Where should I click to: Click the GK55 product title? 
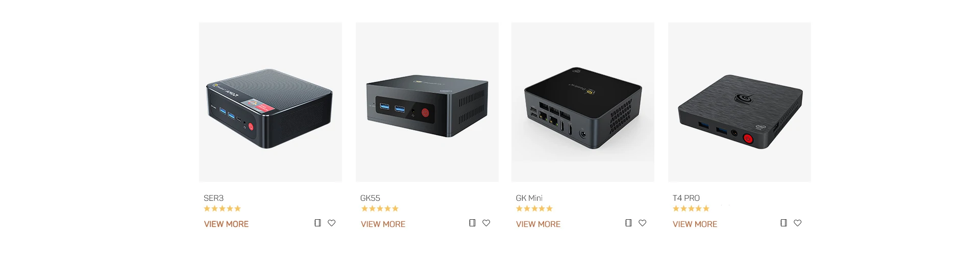point(370,198)
